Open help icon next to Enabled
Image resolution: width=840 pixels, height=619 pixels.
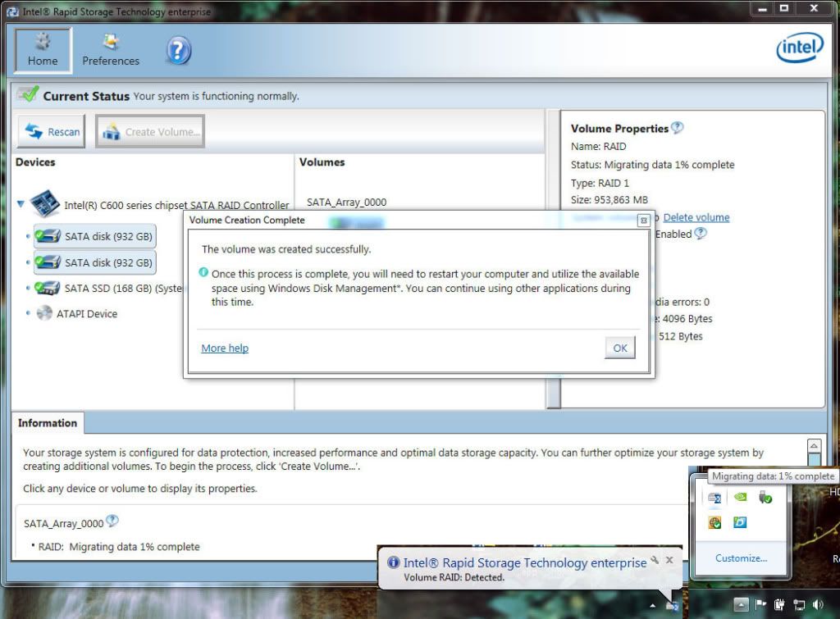click(701, 234)
